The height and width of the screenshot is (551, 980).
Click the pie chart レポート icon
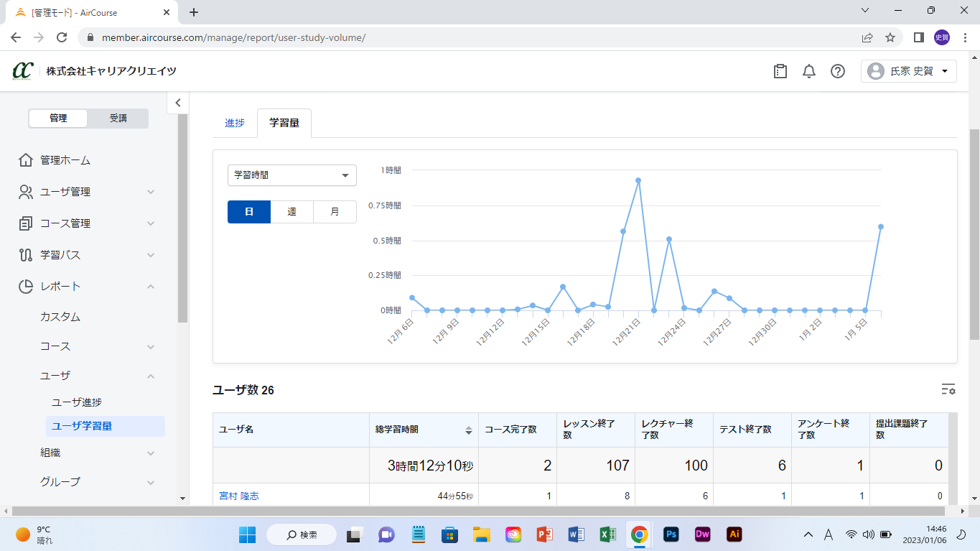click(x=26, y=287)
